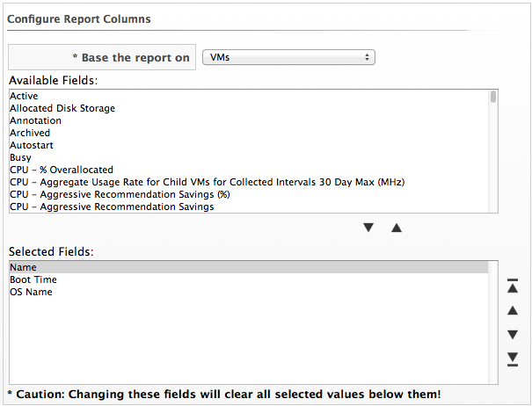Select 'Archived' from Available Fields
The width and height of the screenshot is (532, 406).
(30, 133)
